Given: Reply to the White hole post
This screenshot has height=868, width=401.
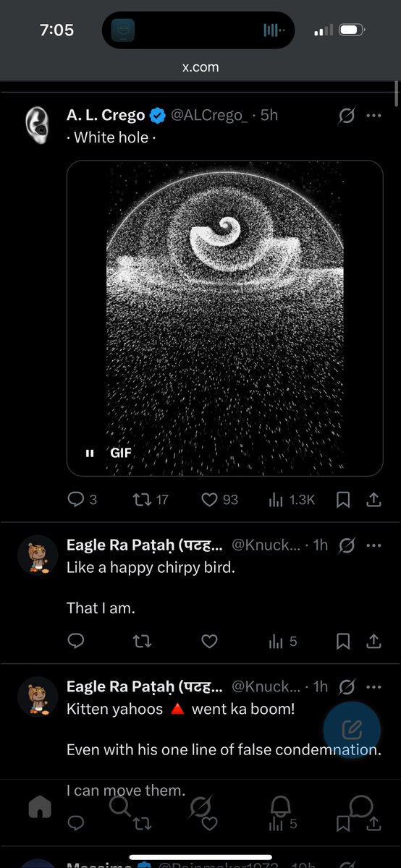Looking at the screenshot, I should point(81,500).
